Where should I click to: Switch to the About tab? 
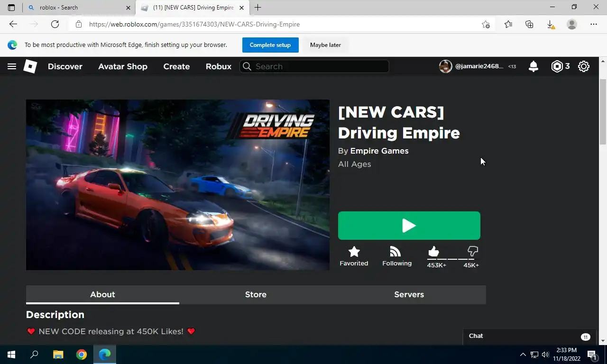point(102,294)
